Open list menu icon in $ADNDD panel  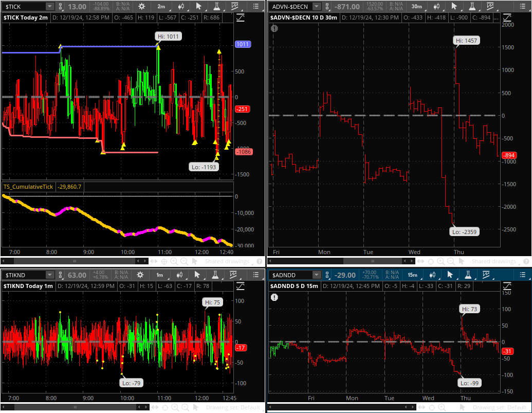(x=523, y=275)
